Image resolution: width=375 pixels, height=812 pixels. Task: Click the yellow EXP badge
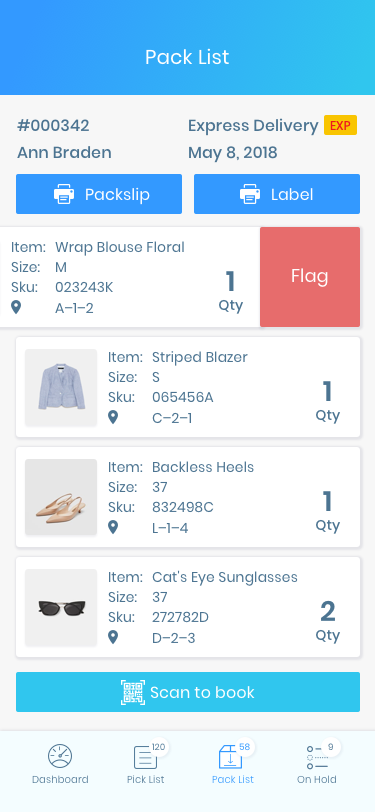click(340, 126)
